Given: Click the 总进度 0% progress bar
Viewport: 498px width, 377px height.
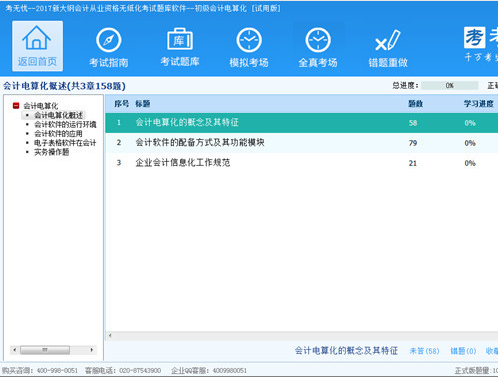Looking at the screenshot, I should coord(450,86).
